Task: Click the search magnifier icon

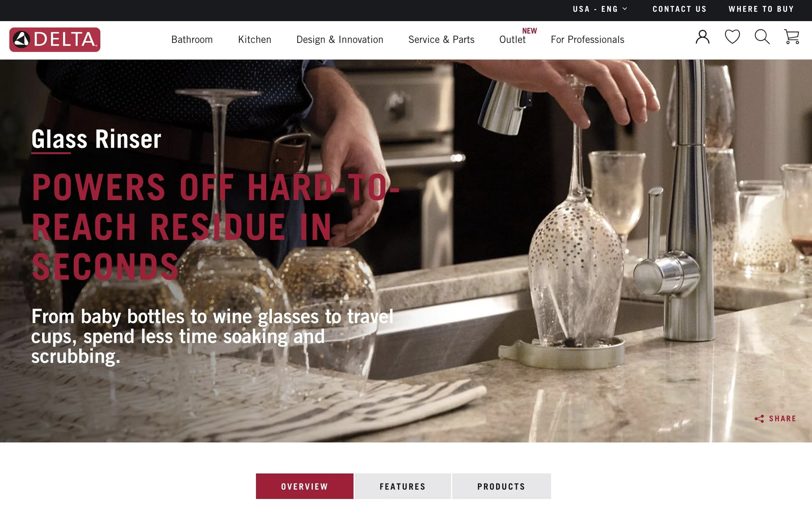Action: point(762,37)
